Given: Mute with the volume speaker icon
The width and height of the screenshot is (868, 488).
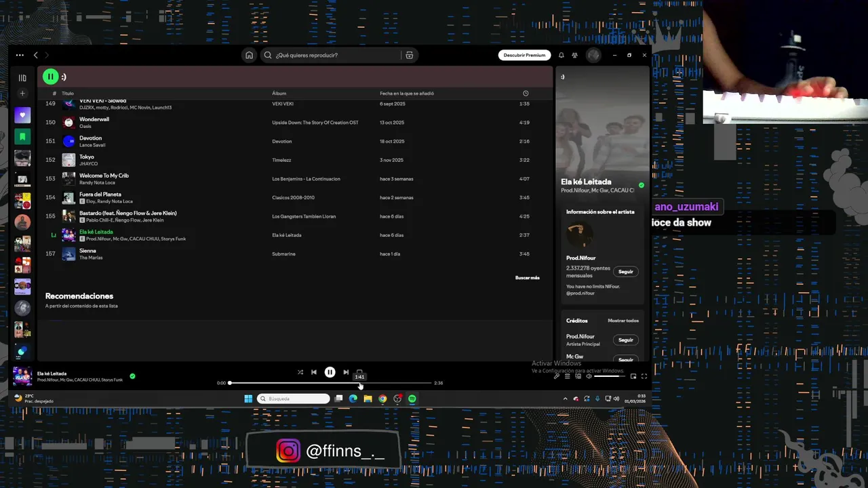Looking at the screenshot, I should (589, 376).
